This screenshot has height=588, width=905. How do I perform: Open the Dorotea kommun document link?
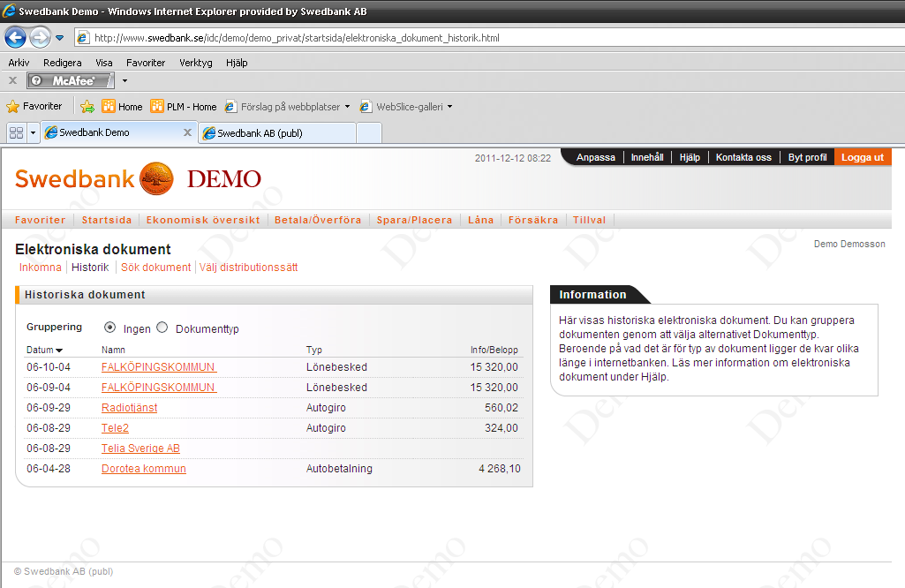144,469
